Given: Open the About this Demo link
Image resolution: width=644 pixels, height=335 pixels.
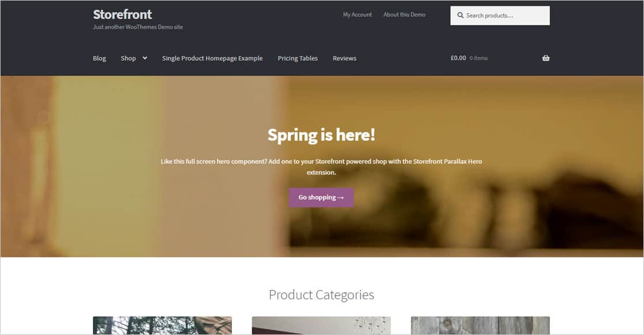Looking at the screenshot, I should click(x=404, y=14).
